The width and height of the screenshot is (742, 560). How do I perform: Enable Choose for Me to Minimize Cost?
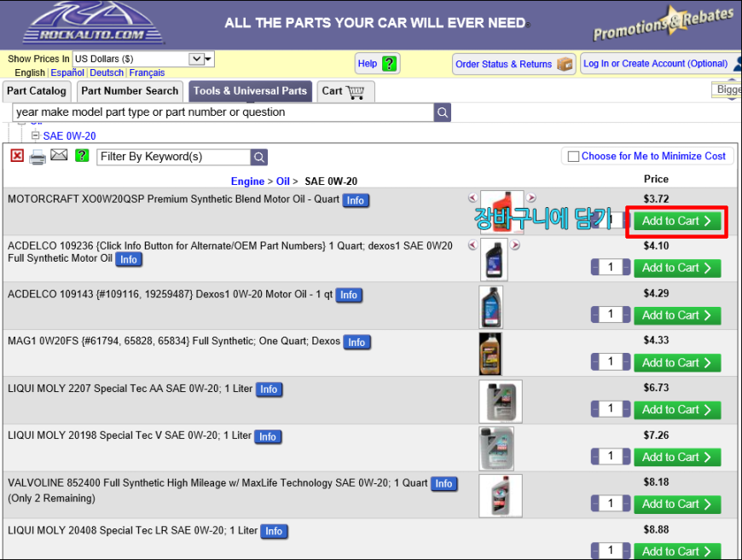573,157
